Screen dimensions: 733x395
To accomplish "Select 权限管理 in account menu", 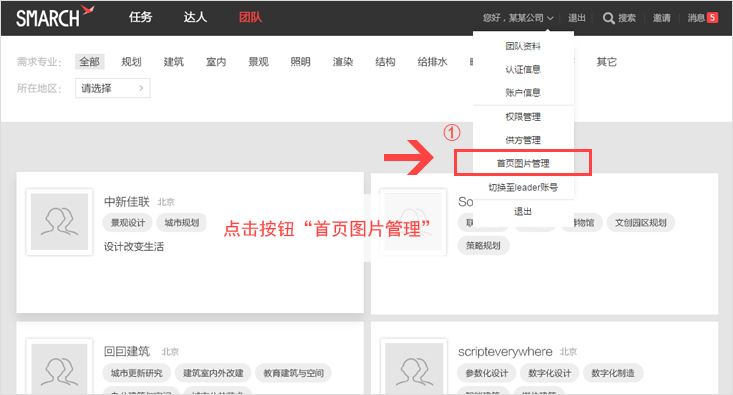I will (x=523, y=117).
